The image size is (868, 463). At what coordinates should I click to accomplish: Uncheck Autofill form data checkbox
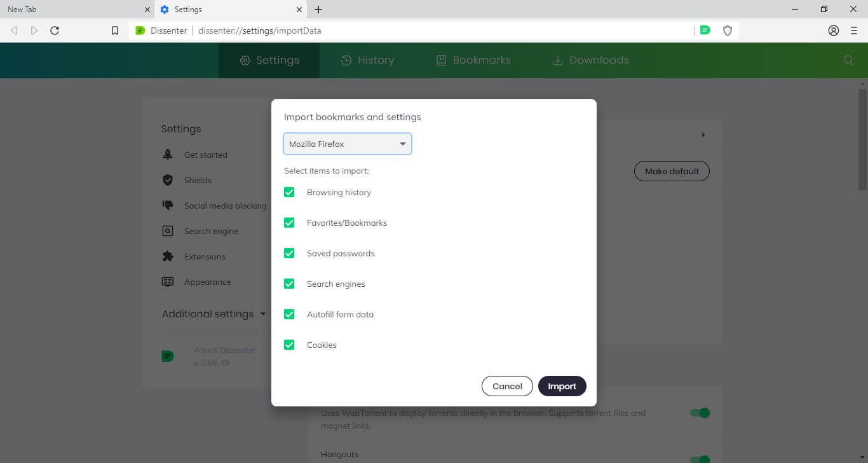pos(289,314)
